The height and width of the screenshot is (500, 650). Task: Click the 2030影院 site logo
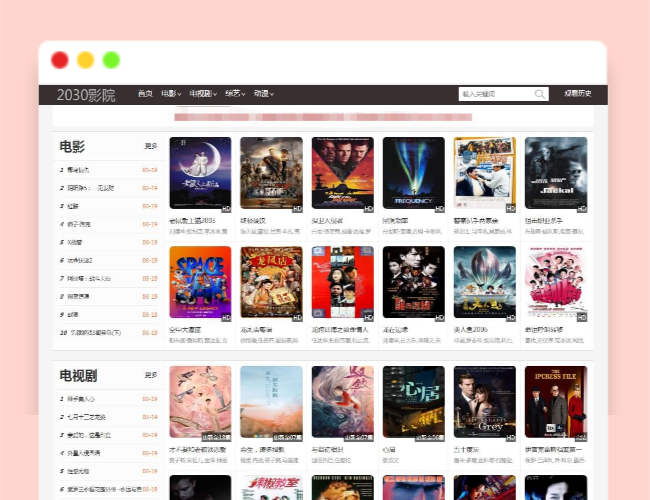tap(86, 95)
